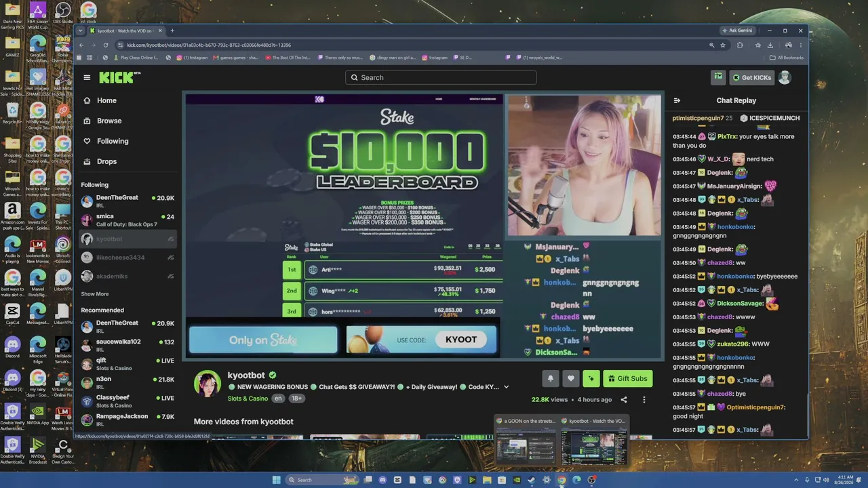Click the Home sidebar icon
Viewport: 868px width, 488px height.
[x=87, y=100]
